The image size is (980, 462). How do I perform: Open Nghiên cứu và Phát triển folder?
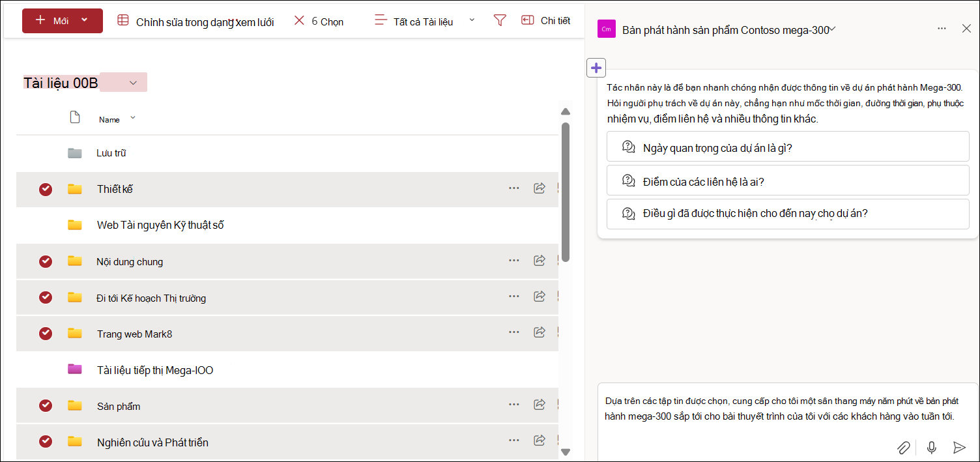tap(152, 442)
